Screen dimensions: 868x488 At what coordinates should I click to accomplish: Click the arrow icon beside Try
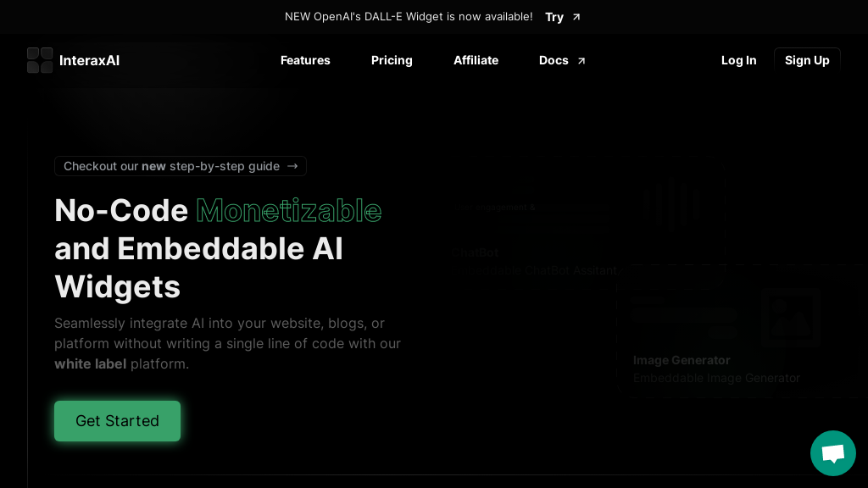pos(576,17)
